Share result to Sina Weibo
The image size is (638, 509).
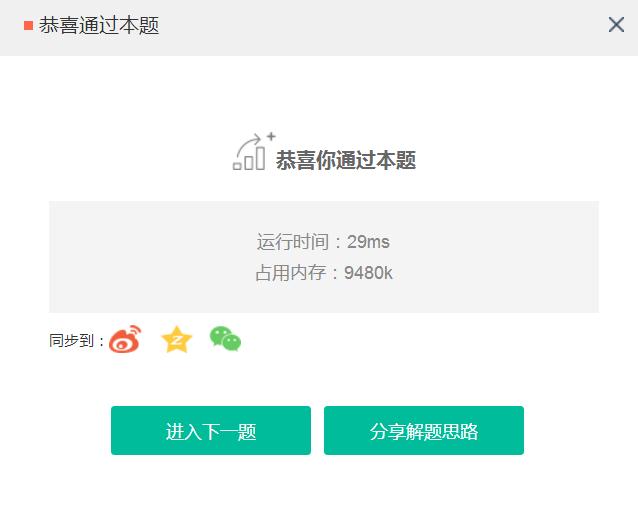click(x=125, y=339)
